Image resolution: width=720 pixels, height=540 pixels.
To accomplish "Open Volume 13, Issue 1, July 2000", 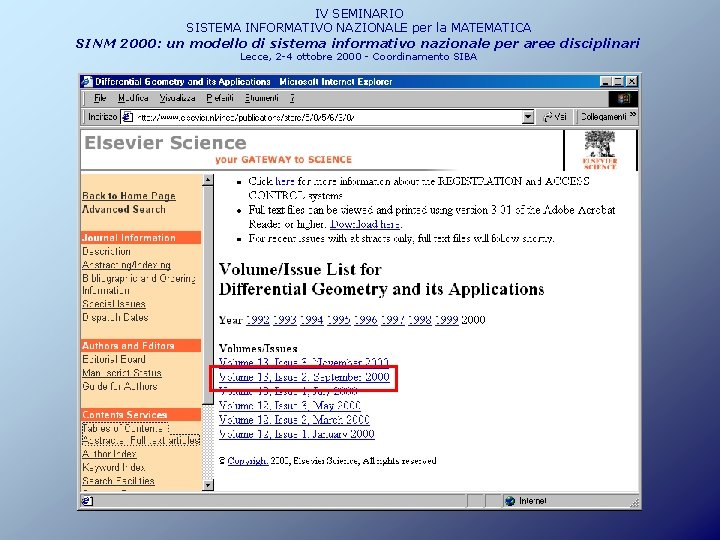I will point(288,391).
